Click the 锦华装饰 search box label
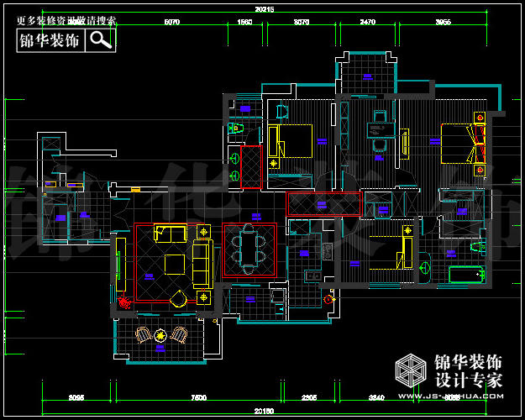 pyautogui.click(x=50, y=39)
